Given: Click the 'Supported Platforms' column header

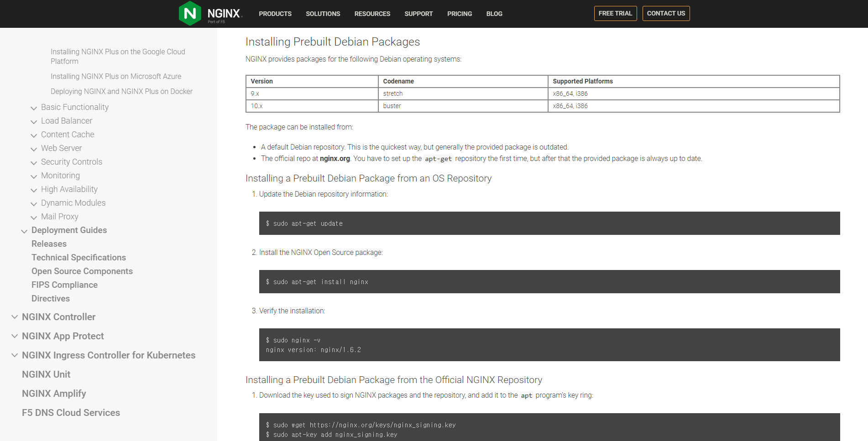Looking at the screenshot, I should (694, 81).
